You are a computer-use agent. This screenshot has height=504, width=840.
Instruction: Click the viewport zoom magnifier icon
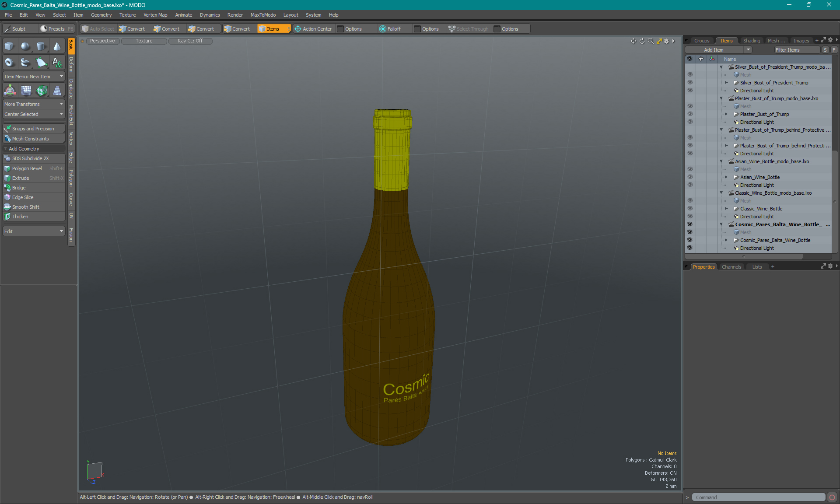pyautogui.click(x=651, y=41)
